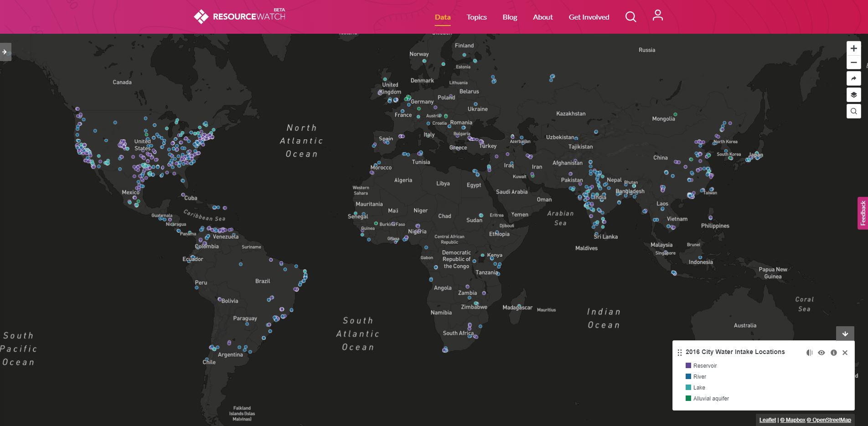The width and height of the screenshot is (868, 426).
Task: Adjust the water intake layer opacity
Action: coord(809,353)
